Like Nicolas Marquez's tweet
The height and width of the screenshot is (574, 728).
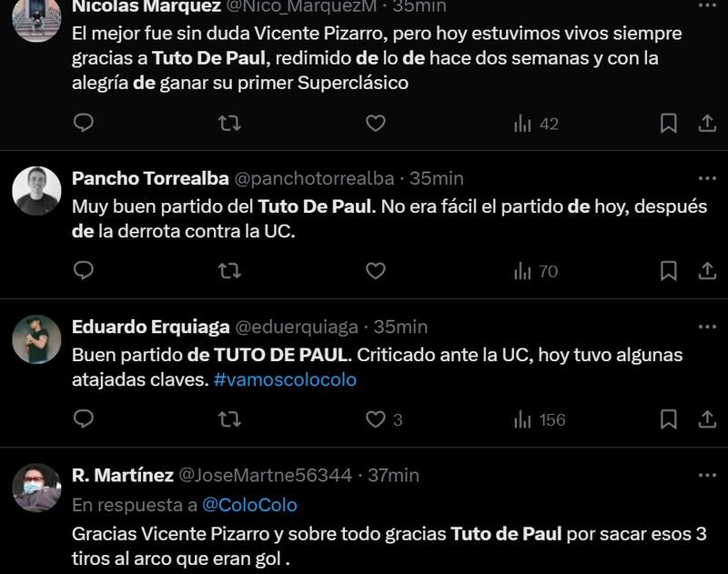pos(375,123)
